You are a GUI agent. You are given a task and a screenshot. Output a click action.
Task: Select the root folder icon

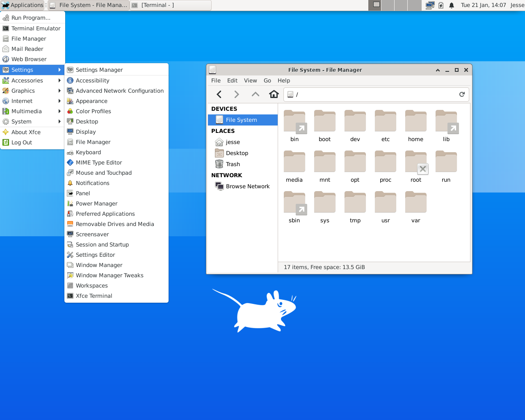[416, 162]
